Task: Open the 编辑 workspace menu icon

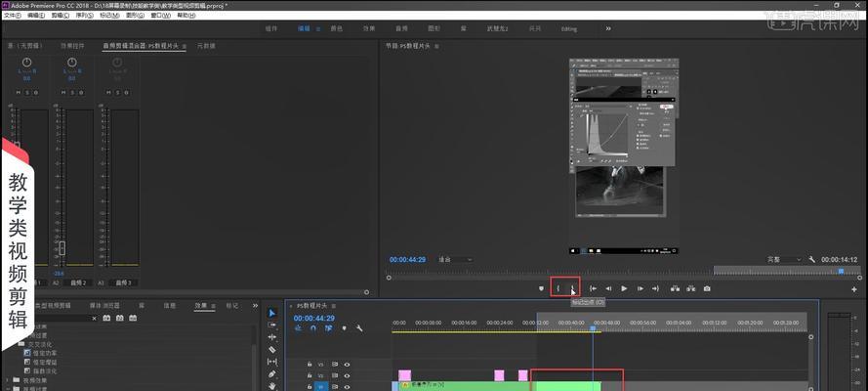Action: coord(318,28)
